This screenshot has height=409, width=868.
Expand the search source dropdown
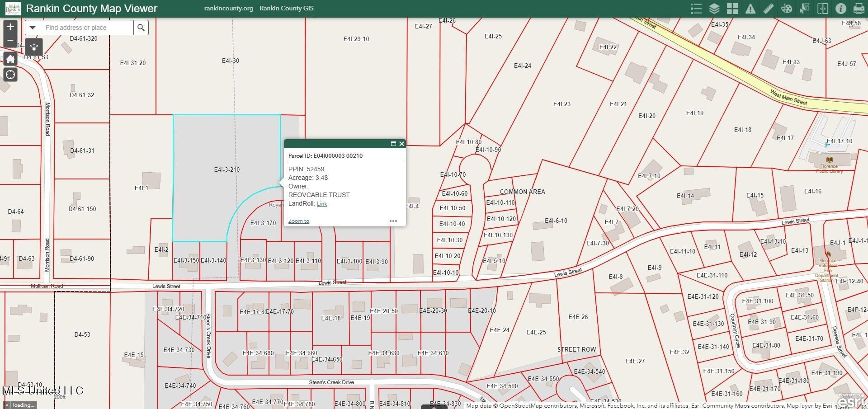tap(33, 28)
